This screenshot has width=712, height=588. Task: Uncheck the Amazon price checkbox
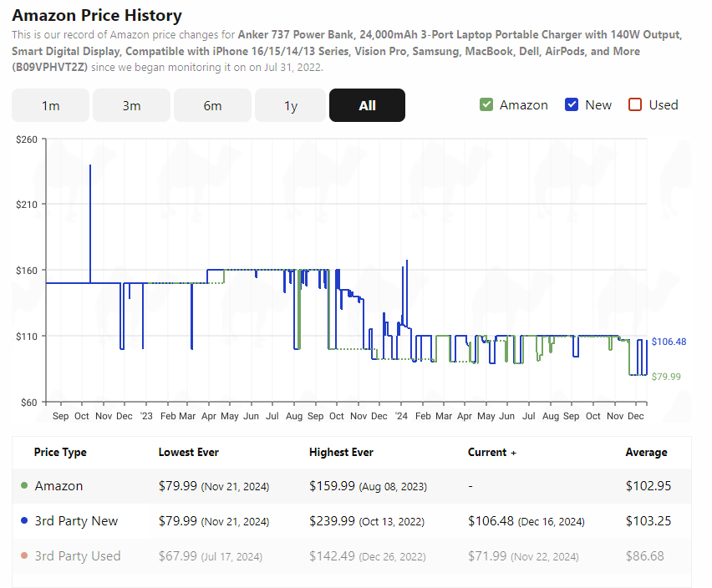[x=486, y=104]
